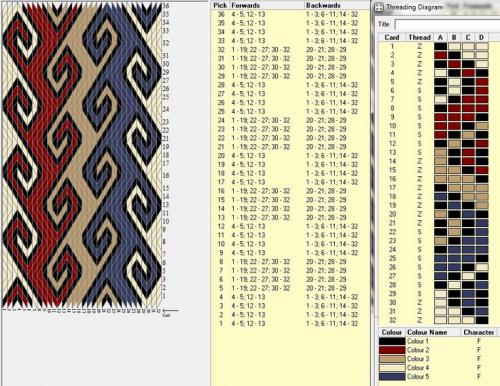Click the Thread column header
This screenshot has width=500, height=386.
coord(419,37)
